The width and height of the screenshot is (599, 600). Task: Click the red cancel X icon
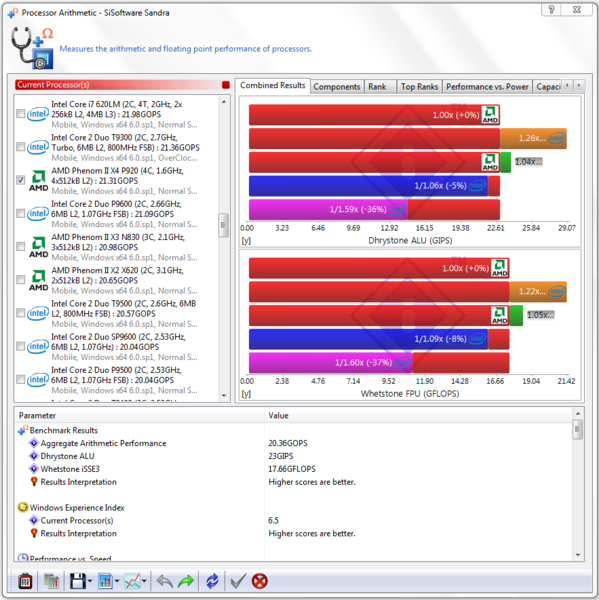point(260,581)
